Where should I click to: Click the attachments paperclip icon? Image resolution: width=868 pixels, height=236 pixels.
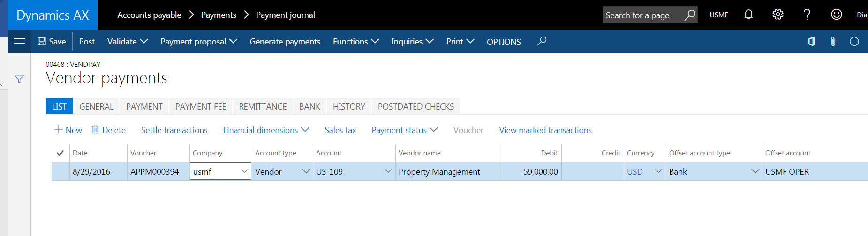(833, 42)
